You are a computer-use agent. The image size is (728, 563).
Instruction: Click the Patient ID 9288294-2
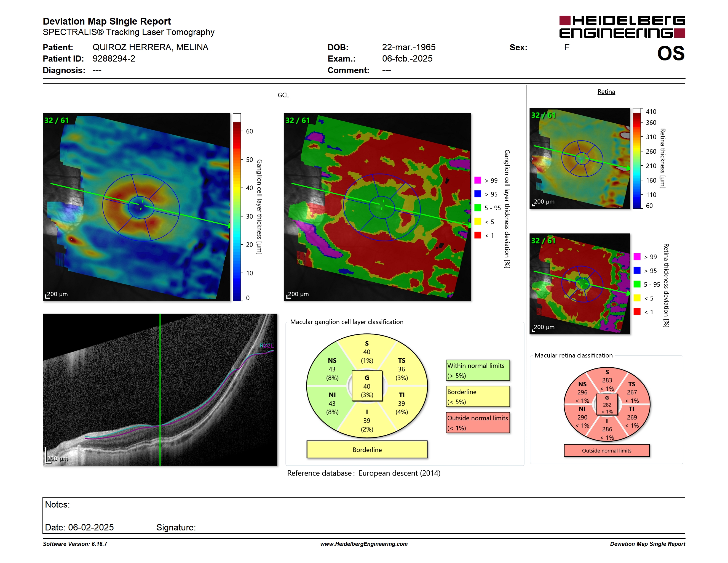coord(114,59)
